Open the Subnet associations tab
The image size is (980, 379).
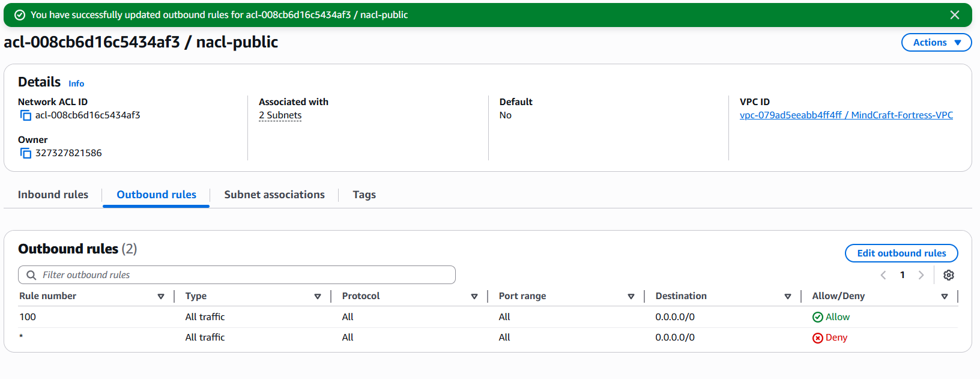(274, 195)
